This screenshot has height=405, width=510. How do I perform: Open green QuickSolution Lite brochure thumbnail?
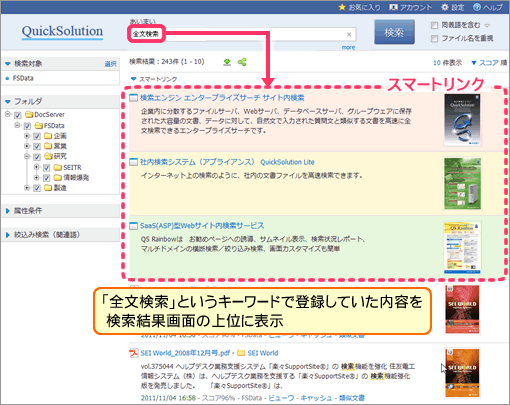click(x=462, y=183)
